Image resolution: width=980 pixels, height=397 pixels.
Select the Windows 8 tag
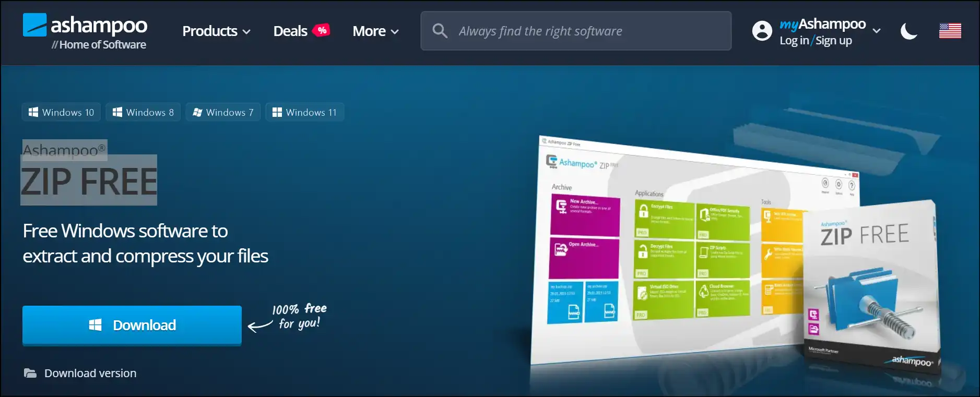[x=143, y=112]
